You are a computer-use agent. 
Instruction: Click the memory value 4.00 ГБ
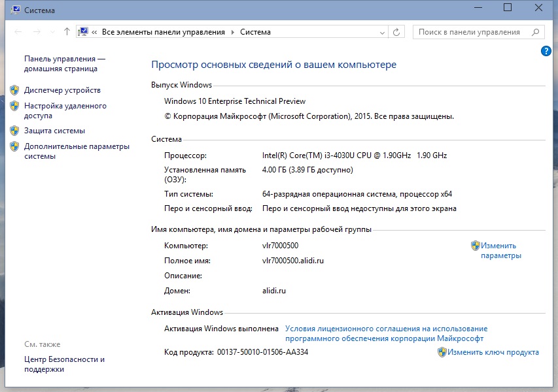pos(307,170)
